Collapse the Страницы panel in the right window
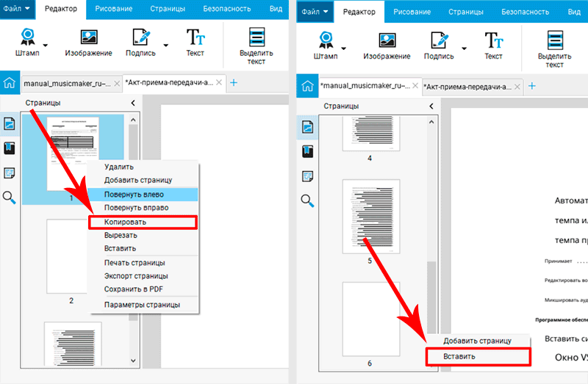588x384 pixels. tap(431, 106)
